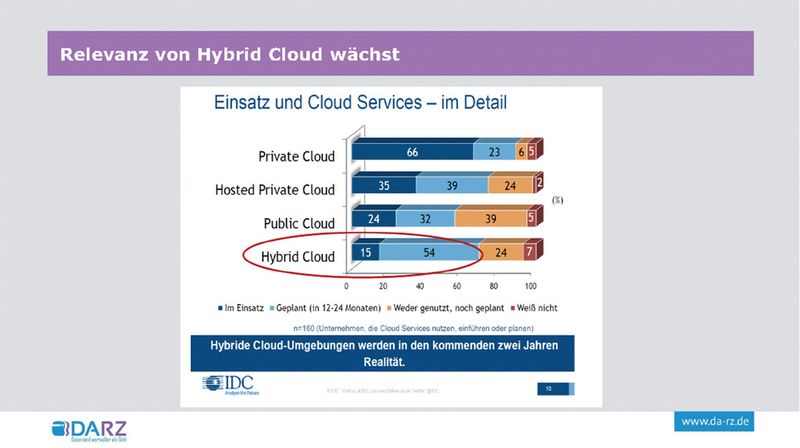Click the Hosted Private Cloud segment 2
The height and width of the screenshot is (448, 800).
[x=538, y=183]
